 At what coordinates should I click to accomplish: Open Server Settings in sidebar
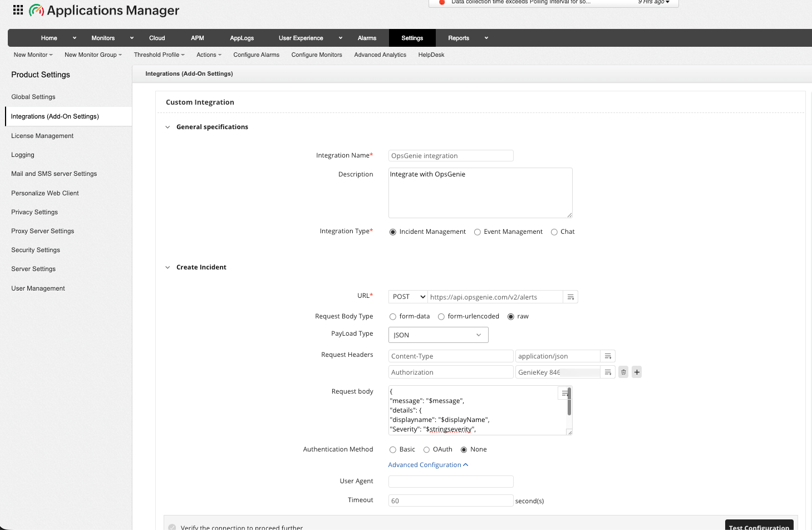[33, 269]
